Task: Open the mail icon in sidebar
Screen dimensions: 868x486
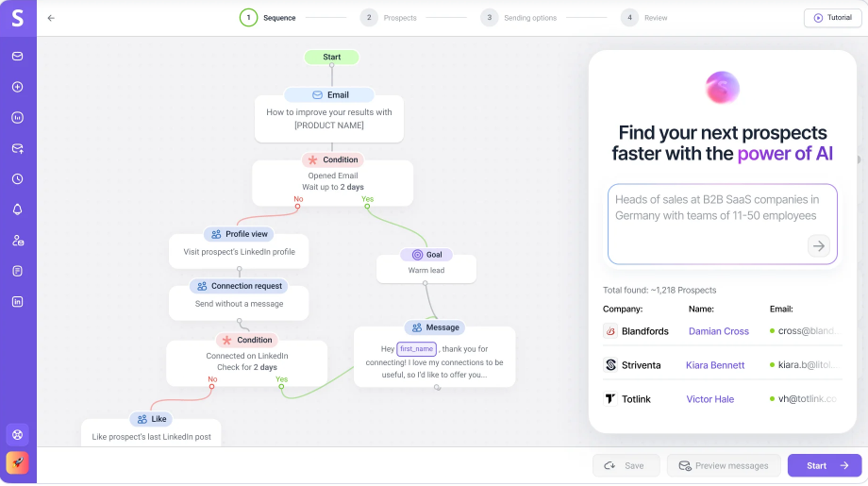Action: coord(18,56)
